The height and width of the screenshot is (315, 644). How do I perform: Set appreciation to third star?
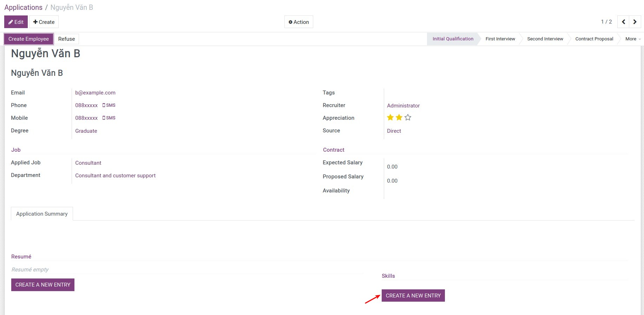pyautogui.click(x=408, y=118)
